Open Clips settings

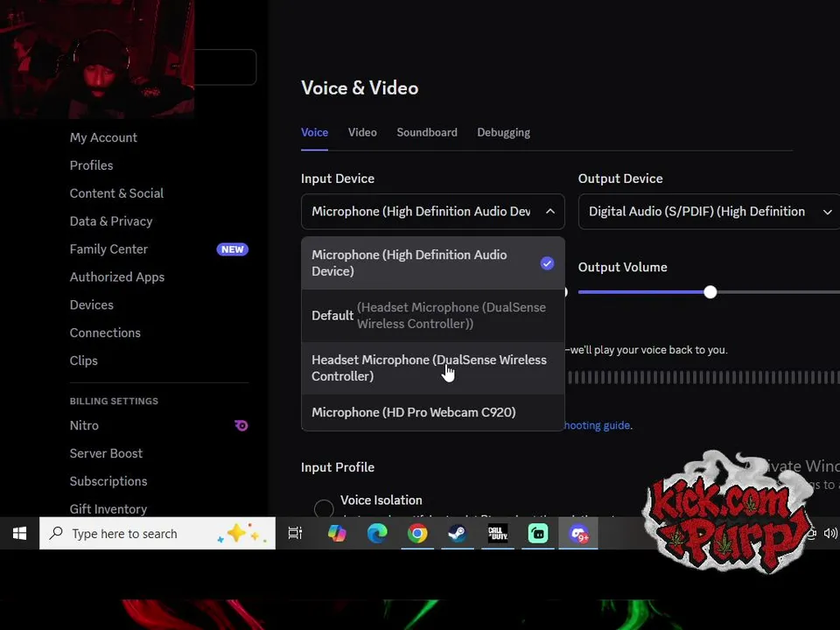click(x=84, y=360)
